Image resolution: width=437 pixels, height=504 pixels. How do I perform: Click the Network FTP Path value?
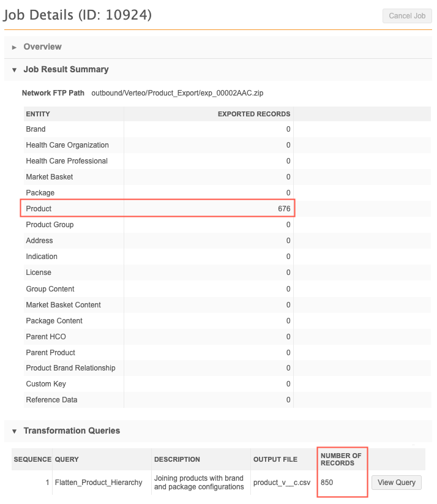tap(178, 93)
